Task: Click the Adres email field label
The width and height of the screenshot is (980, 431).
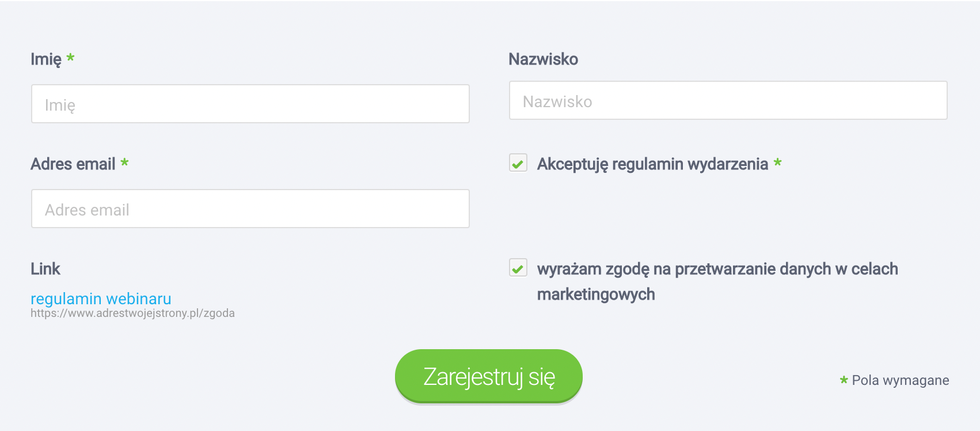Action: coord(73,164)
